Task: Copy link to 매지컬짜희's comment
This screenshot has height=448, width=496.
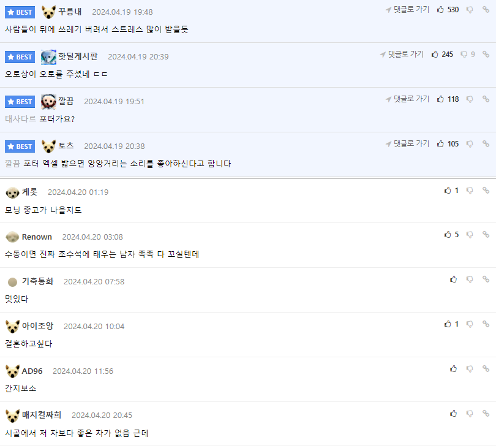Action: tap(486, 414)
